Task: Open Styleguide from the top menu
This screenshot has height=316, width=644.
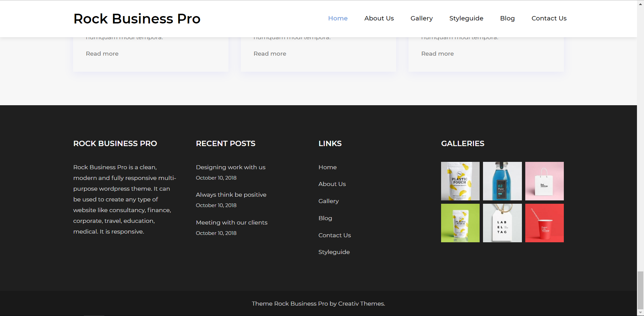Action: coord(466,18)
